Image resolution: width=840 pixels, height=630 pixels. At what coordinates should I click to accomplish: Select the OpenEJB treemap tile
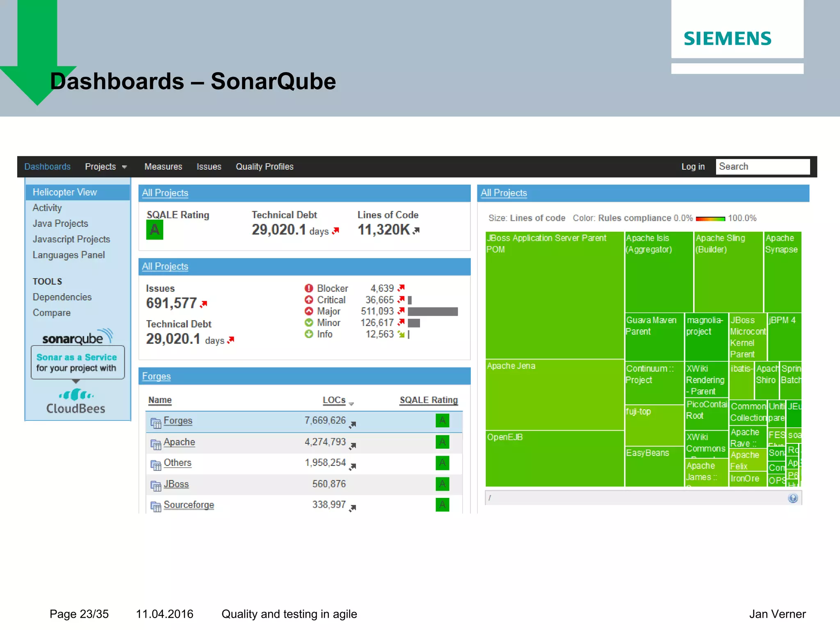pyautogui.click(x=555, y=459)
